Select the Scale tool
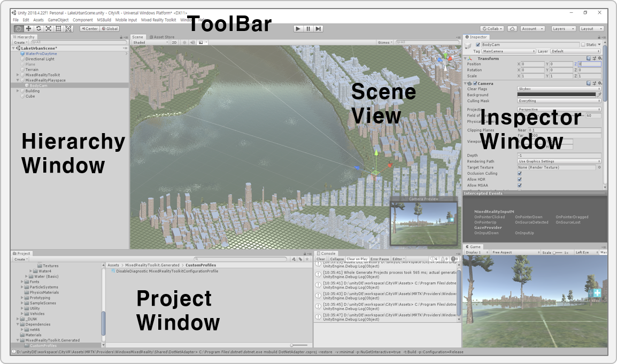Viewport: 617px width, 364px height. (x=49, y=29)
